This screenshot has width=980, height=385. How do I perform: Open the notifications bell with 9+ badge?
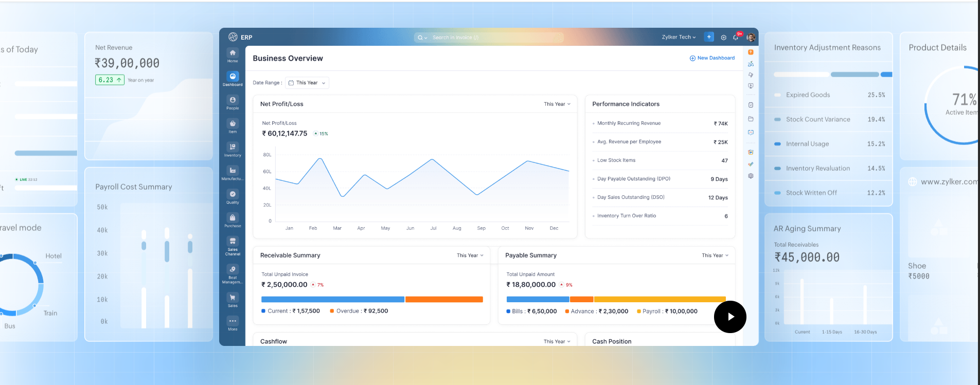[x=736, y=37]
